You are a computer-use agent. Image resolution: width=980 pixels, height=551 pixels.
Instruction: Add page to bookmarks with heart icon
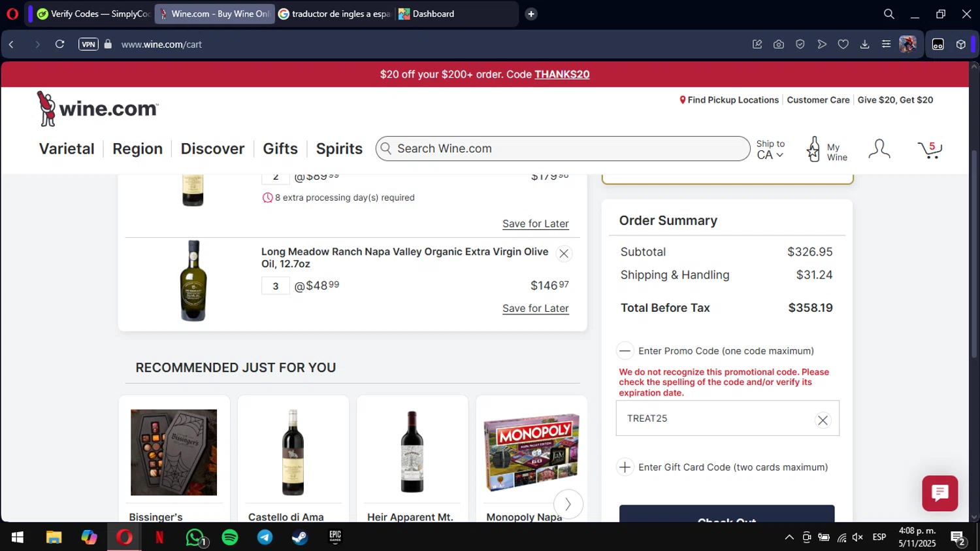coord(843,44)
